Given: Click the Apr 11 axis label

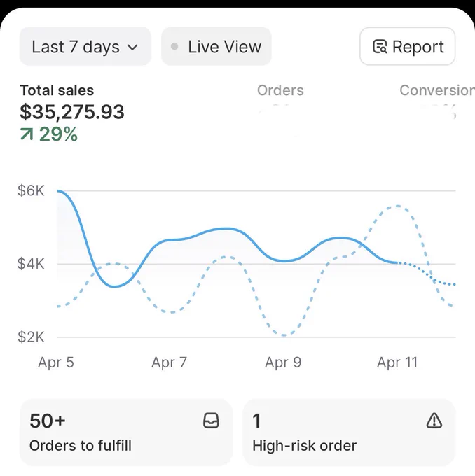Looking at the screenshot, I should 397,363.
